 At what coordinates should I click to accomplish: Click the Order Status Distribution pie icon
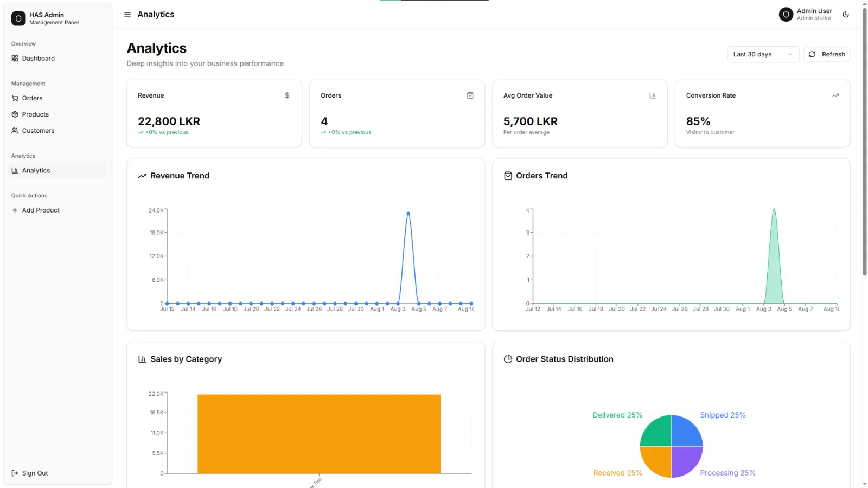click(x=508, y=359)
